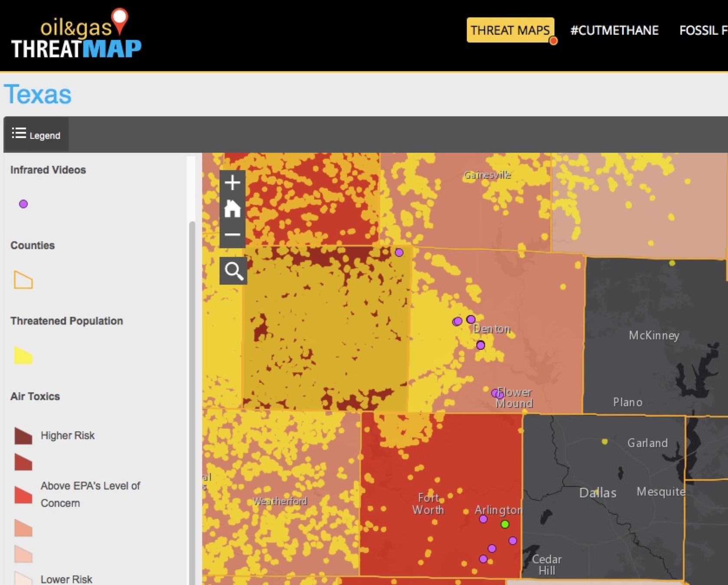The image size is (728, 585).
Task: Open the map search magnifier tool
Action: tap(233, 271)
